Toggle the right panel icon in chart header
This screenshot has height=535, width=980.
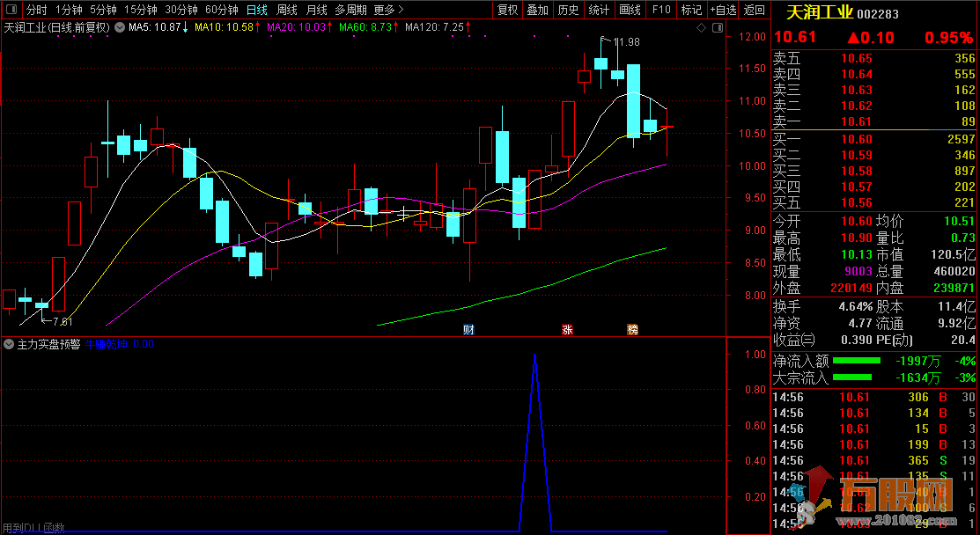tap(718, 27)
